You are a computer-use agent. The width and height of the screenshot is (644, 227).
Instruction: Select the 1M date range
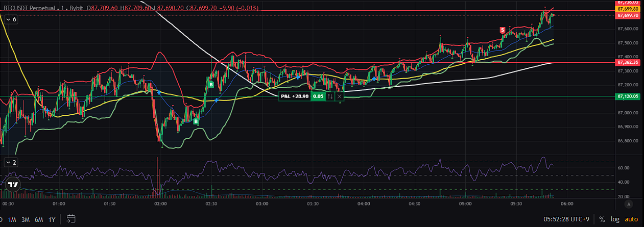tap(12, 219)
